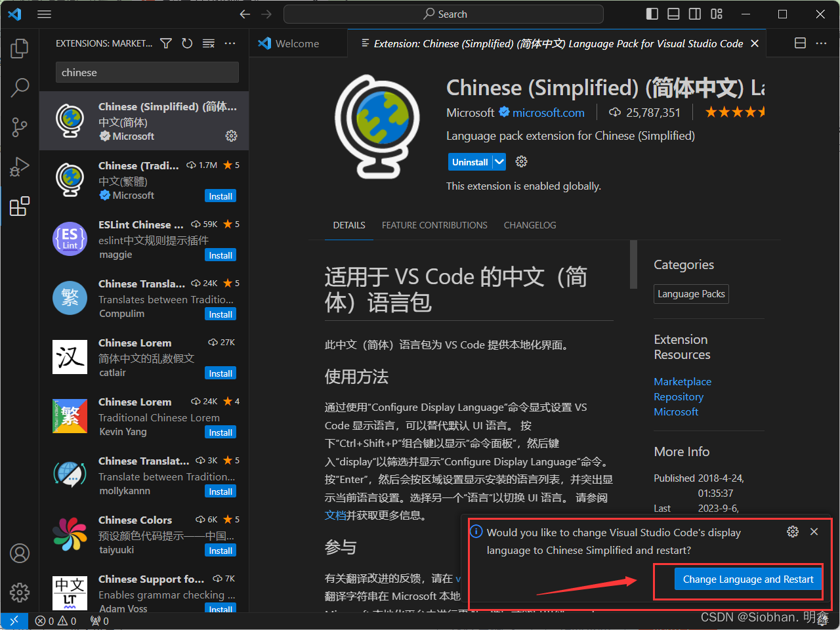Open Extensions view more actions ellipsis
Image resolution: width=840 pixels, height=630 pixels.
click(230, 43)
